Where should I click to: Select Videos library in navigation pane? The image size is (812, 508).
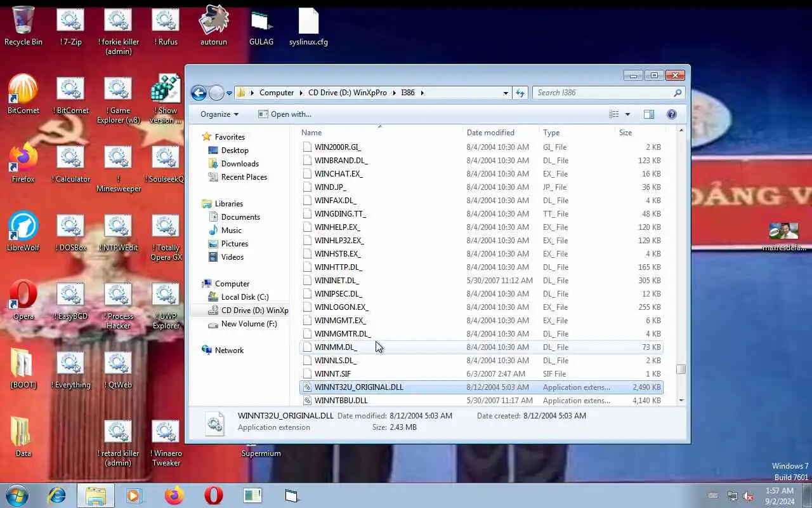232,257
